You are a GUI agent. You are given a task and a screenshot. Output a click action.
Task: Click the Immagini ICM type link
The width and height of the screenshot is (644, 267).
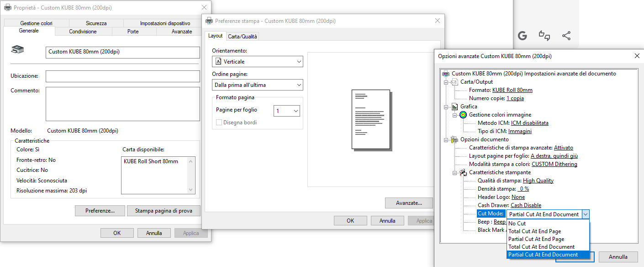[520, 131]
